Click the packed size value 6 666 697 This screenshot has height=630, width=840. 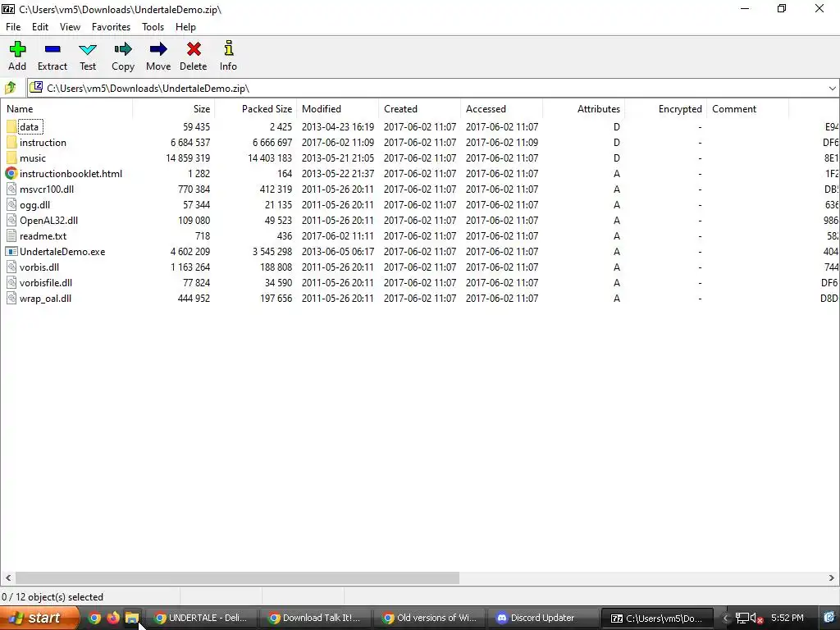tap(272, 143)
